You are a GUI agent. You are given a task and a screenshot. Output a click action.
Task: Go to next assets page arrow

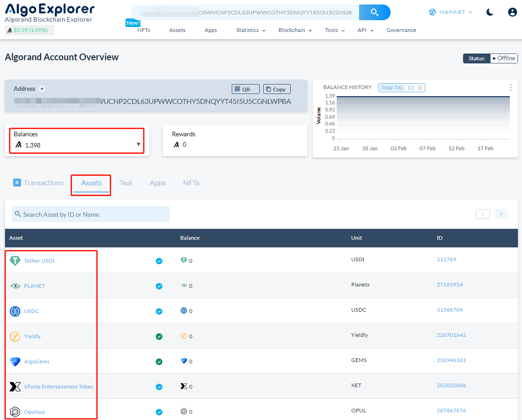(501, 214)
